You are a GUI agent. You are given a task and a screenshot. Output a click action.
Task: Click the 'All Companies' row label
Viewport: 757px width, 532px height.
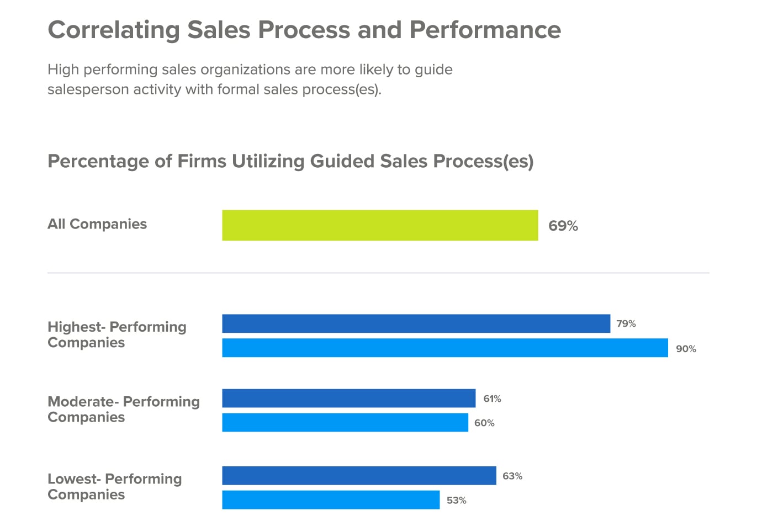tap(97, 224)
